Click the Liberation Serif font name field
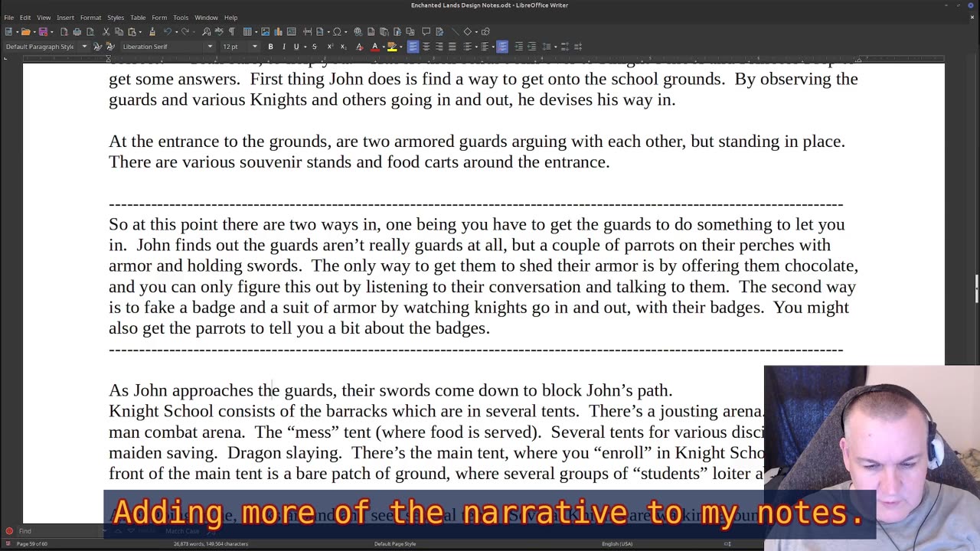The image size is (980, 551). (x=163, y=47)
